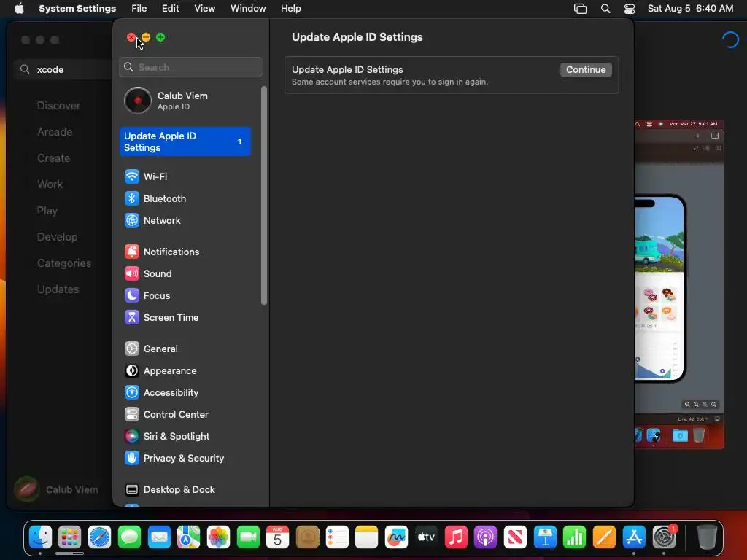Open App Store from the Dock

coord(634,537)
